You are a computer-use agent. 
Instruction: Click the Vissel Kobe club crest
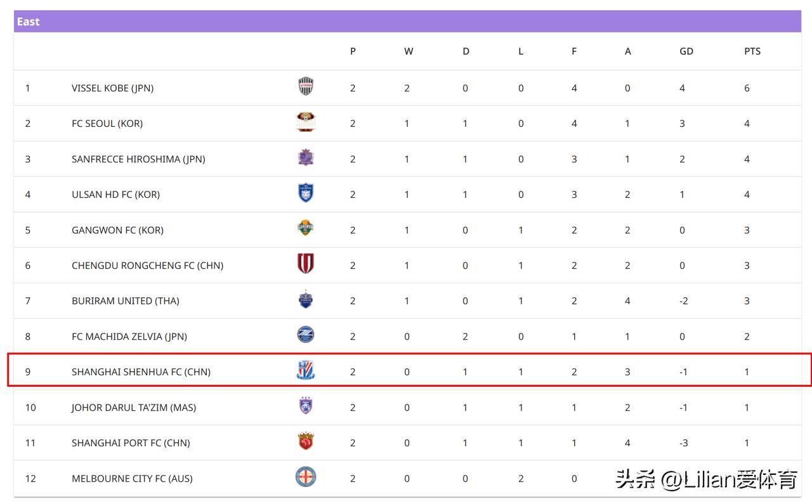306,86
